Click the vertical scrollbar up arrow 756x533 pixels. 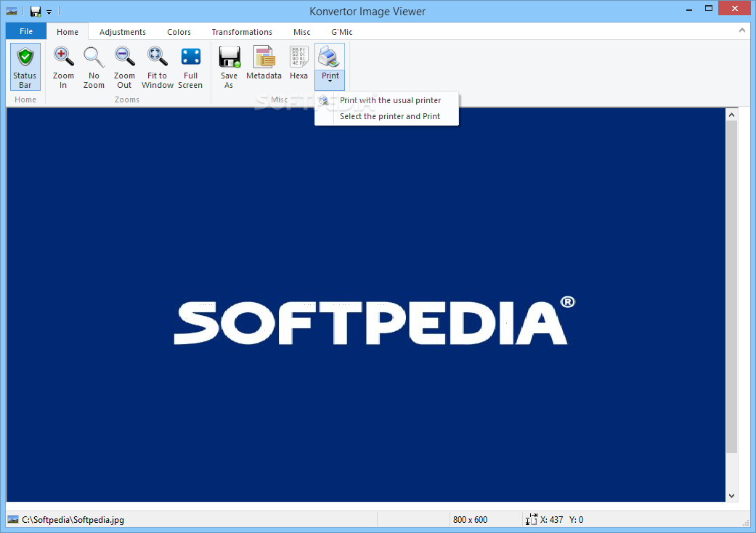(731, 115)
